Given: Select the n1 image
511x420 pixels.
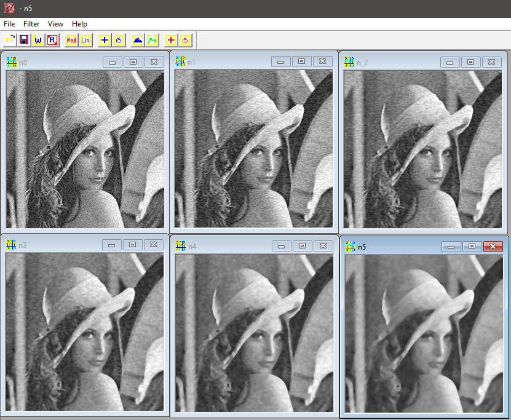Looking at the screenshot, I should (x=253, y=149).
